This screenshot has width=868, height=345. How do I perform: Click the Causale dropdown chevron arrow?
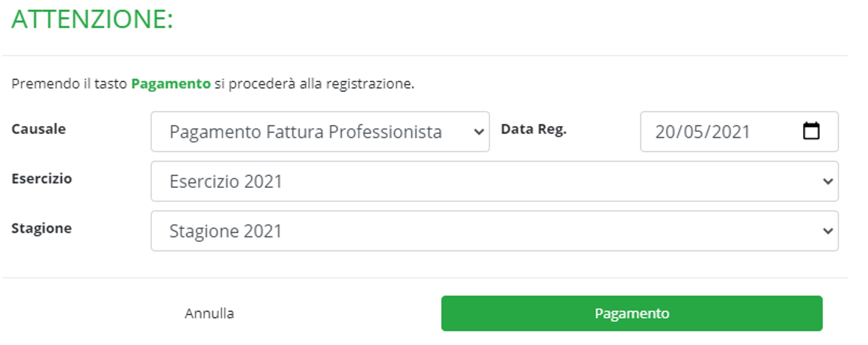[478, 131]
